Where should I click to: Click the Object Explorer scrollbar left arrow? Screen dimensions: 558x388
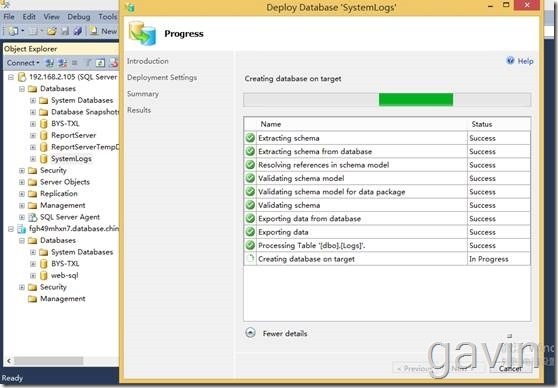point(9,361)
